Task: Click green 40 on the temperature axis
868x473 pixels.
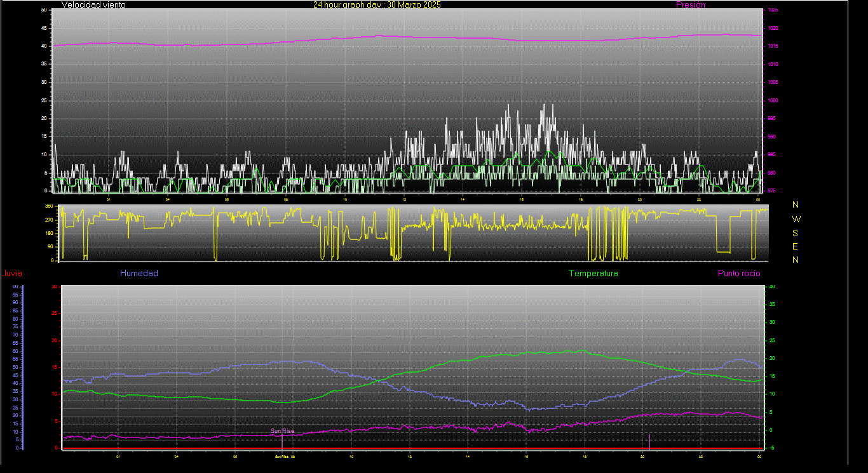Action: point(772,286)
